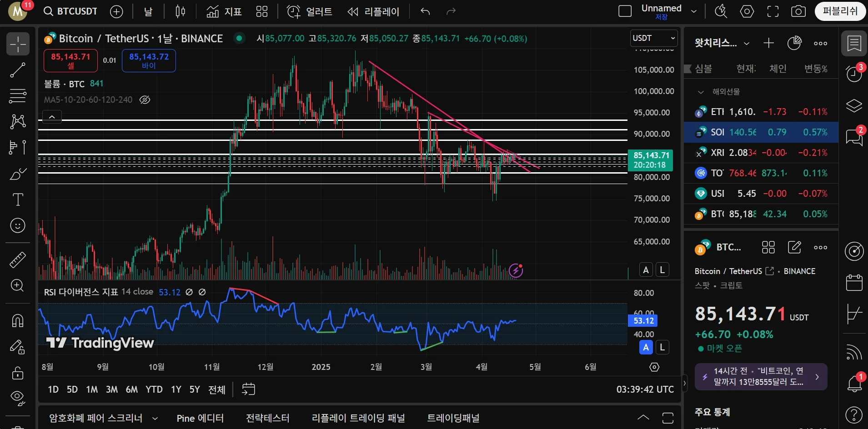Click the BTCUSDT symbol search
868x429 pixels.
coord(70,12)
